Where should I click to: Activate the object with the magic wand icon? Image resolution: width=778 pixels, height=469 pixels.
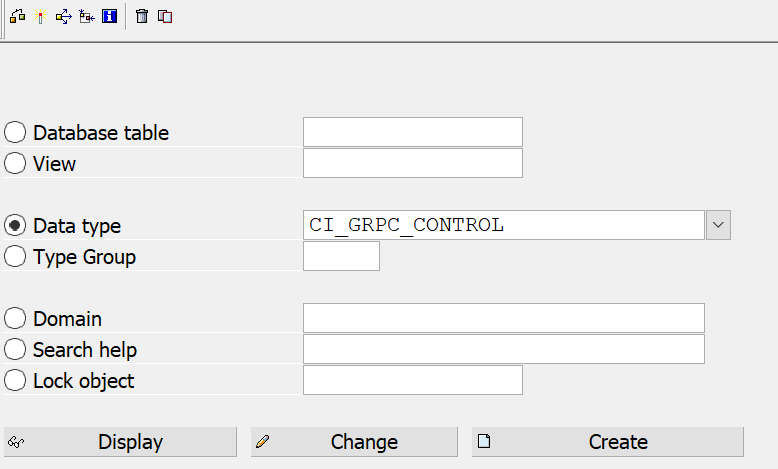pos(40,16)
